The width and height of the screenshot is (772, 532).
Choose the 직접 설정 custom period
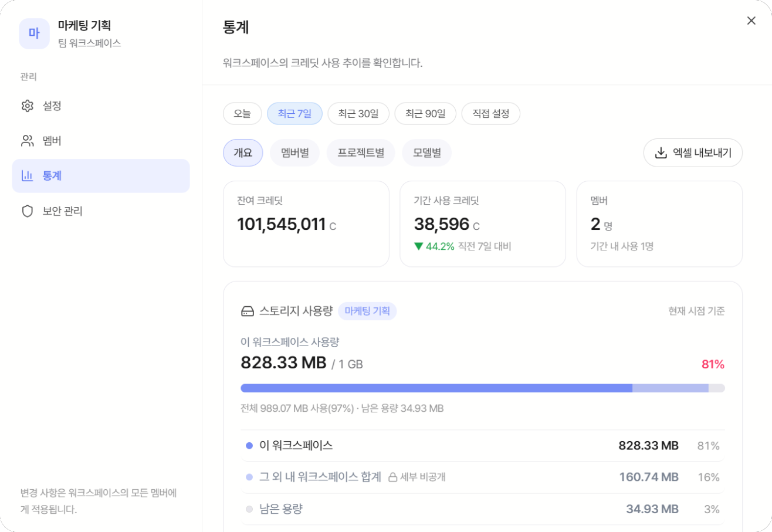click(x=491, y=114)
